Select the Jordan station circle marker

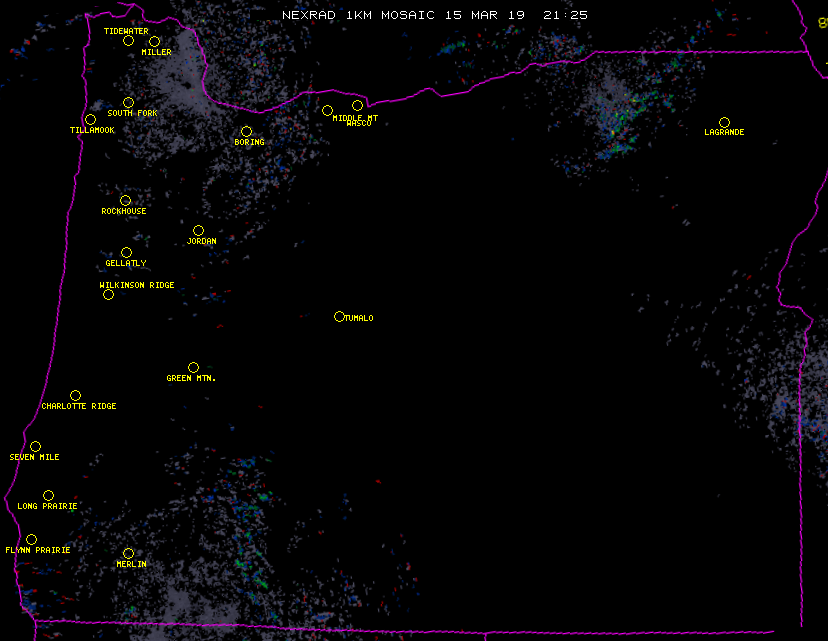(198, 231)
